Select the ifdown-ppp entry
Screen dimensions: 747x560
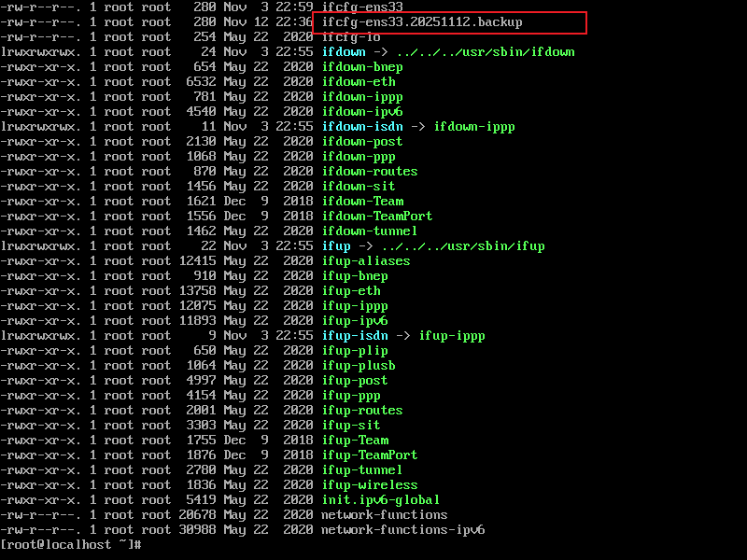(x=359, y=157)
